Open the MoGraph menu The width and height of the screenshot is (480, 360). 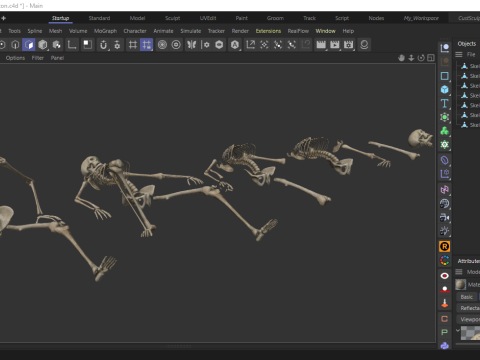[x=105, y=31]
